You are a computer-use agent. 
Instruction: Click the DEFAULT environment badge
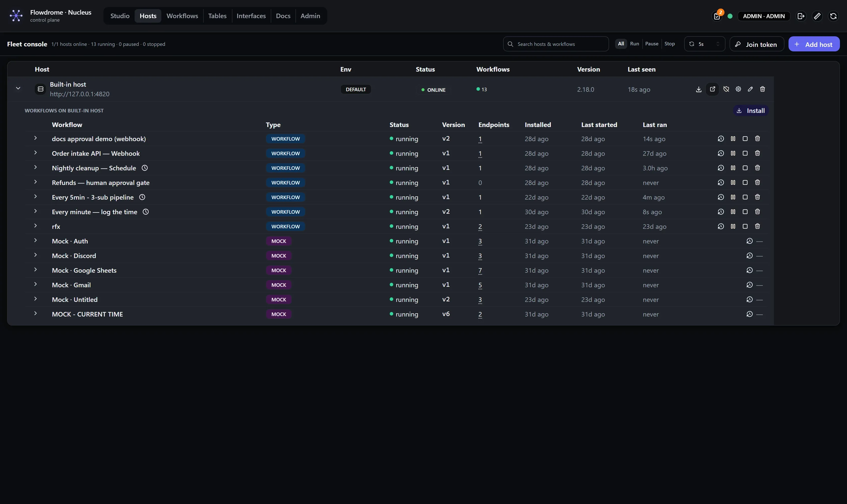tap(356, 89)
